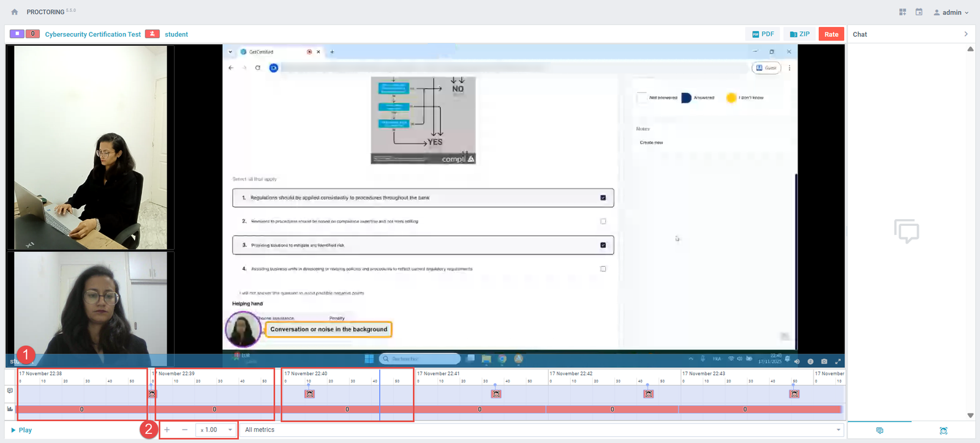The image size is (980, 443).
Task: Toggle the comments row icon on timeline
Action: [x=10, y=390]
